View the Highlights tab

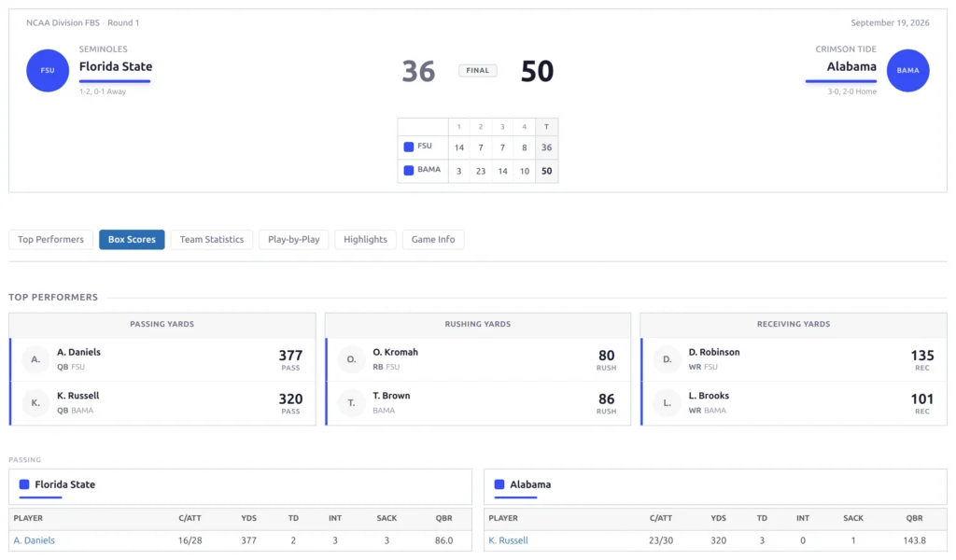[365, 240]
